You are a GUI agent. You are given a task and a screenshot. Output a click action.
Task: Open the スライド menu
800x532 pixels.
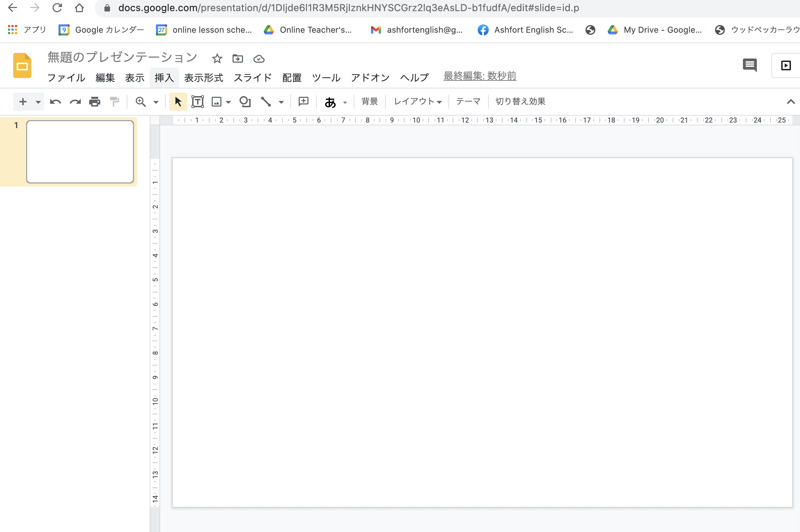coord(253,78)
